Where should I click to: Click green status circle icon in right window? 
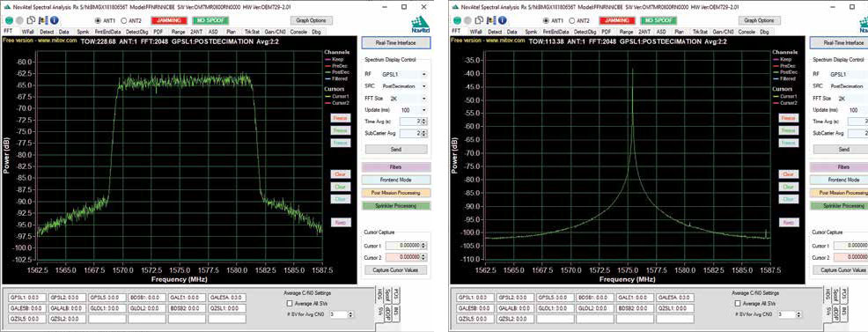(456, 20)
